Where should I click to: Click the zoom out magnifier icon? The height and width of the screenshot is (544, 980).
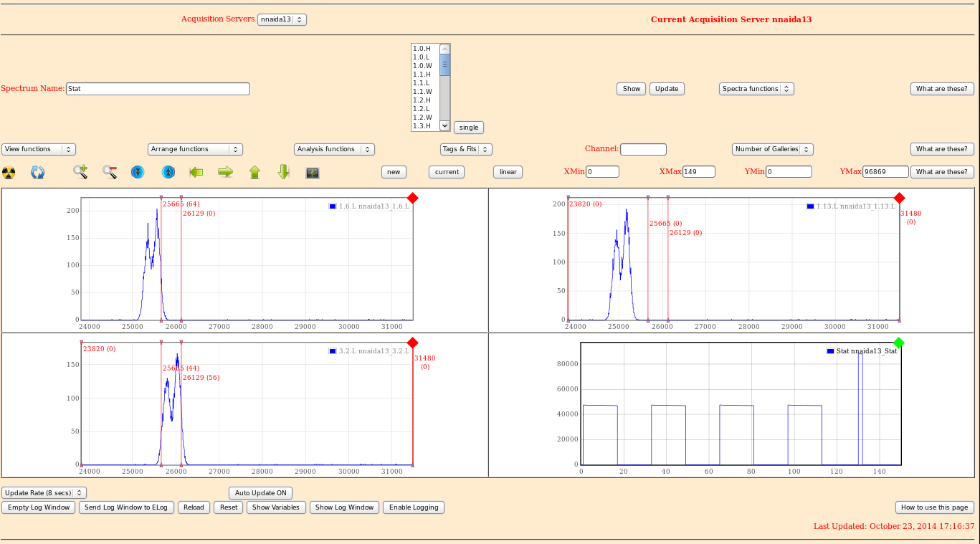[110, 172]
